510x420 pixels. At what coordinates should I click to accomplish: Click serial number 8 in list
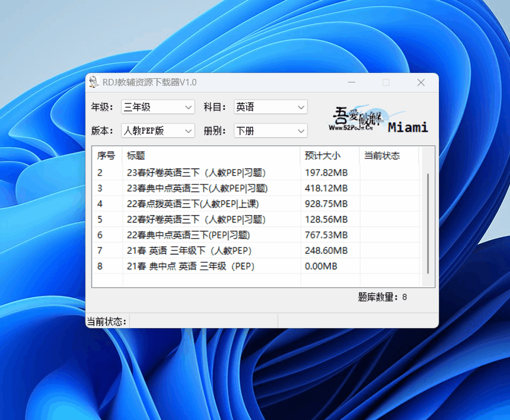(x=100, y=266)
